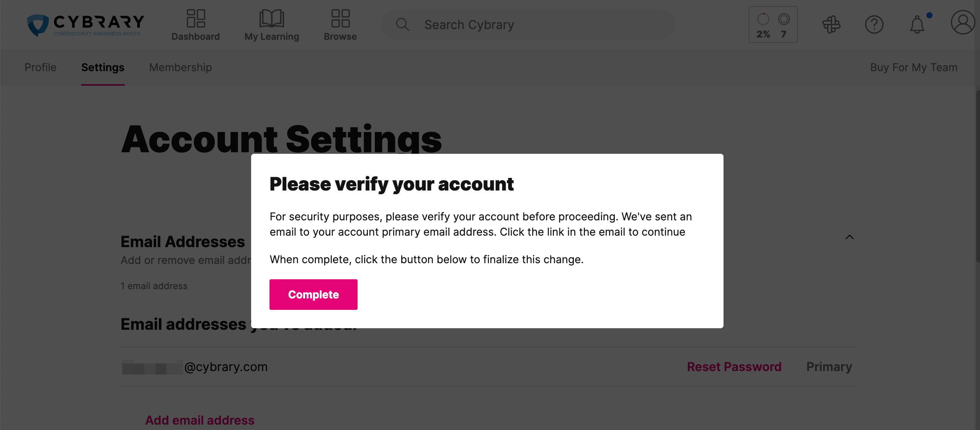Click the search magnifier icon
This screenshot has width=980, height=430.
point(402,24)
